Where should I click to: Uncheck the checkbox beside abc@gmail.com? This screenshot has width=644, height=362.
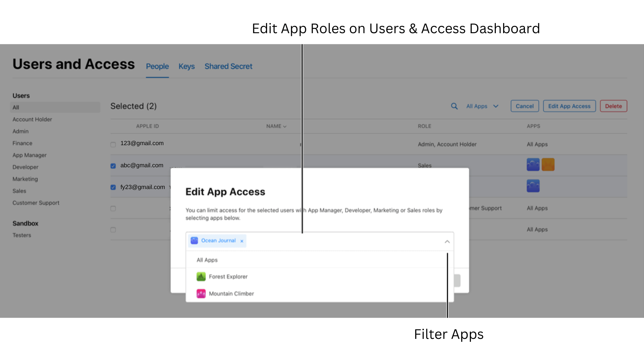click(113, 166)
